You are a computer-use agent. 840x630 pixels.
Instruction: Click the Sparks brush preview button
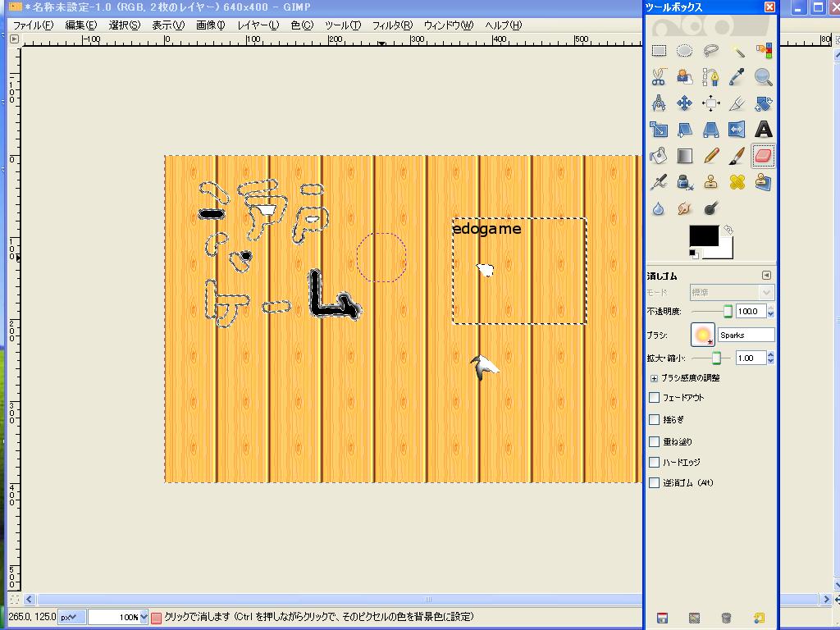pos(702,335)
